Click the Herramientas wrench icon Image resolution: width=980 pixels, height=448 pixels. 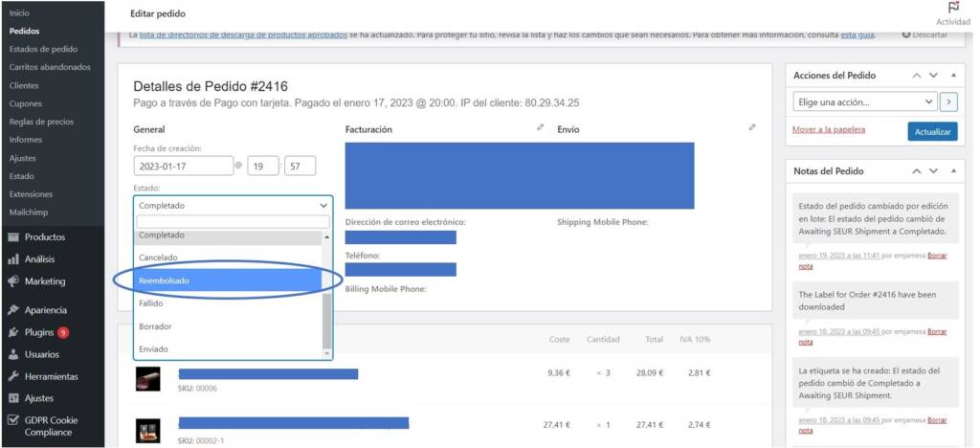click(13, 376)
